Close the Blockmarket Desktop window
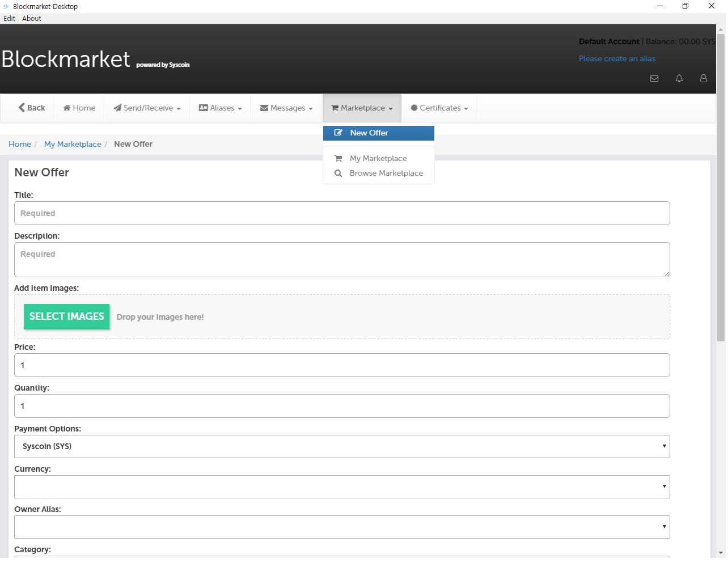 712,6
